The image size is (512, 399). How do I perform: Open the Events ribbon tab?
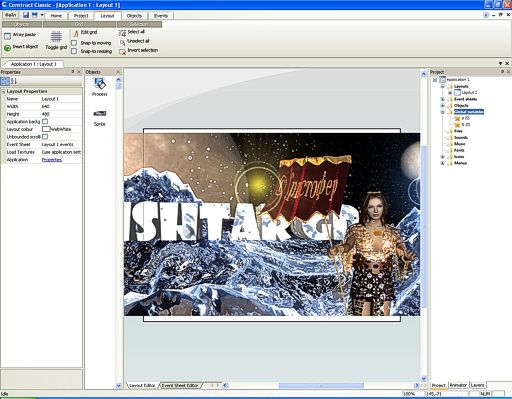pyautogui.click(x=161, y=16)
